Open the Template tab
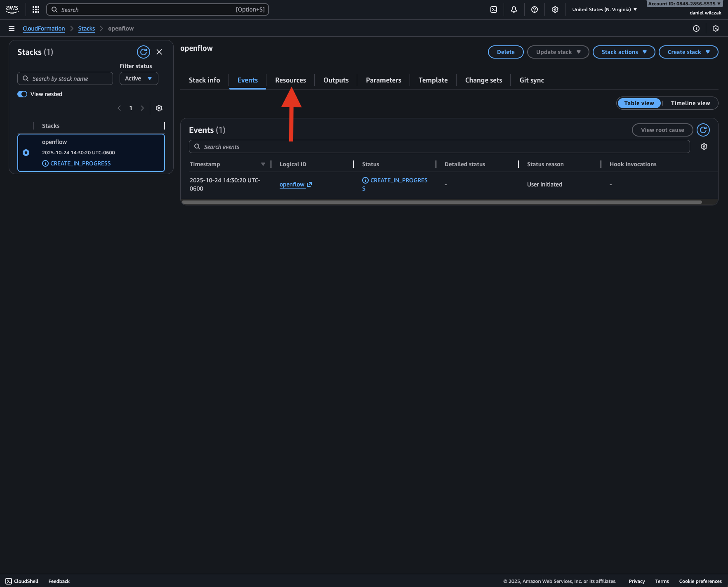 tap(433, 80)
